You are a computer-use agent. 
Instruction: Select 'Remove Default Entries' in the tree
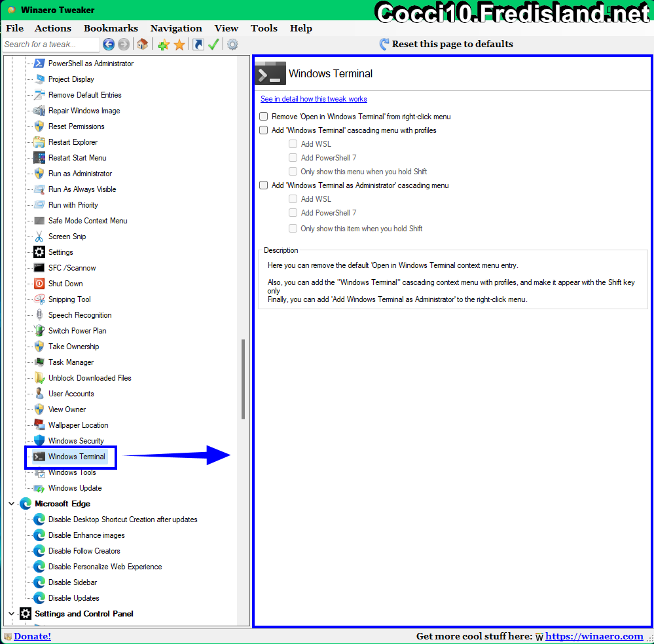pyautogui.click(x=84, y=95)
